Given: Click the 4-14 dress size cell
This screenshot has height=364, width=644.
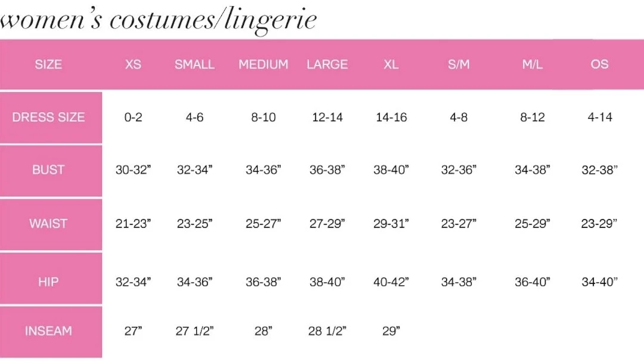Looking at the screenshot, I should pos(599,118).
